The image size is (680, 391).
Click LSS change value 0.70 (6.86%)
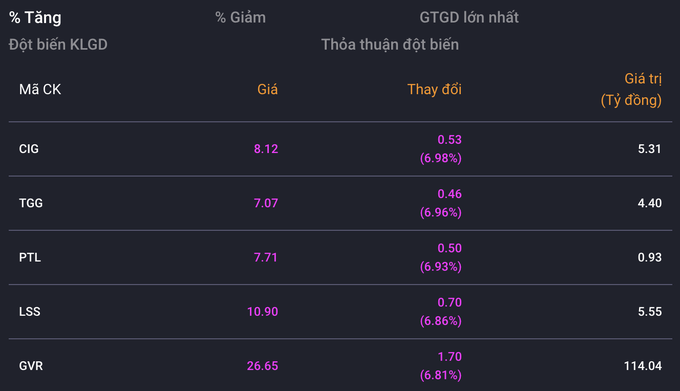click(441, 312)
